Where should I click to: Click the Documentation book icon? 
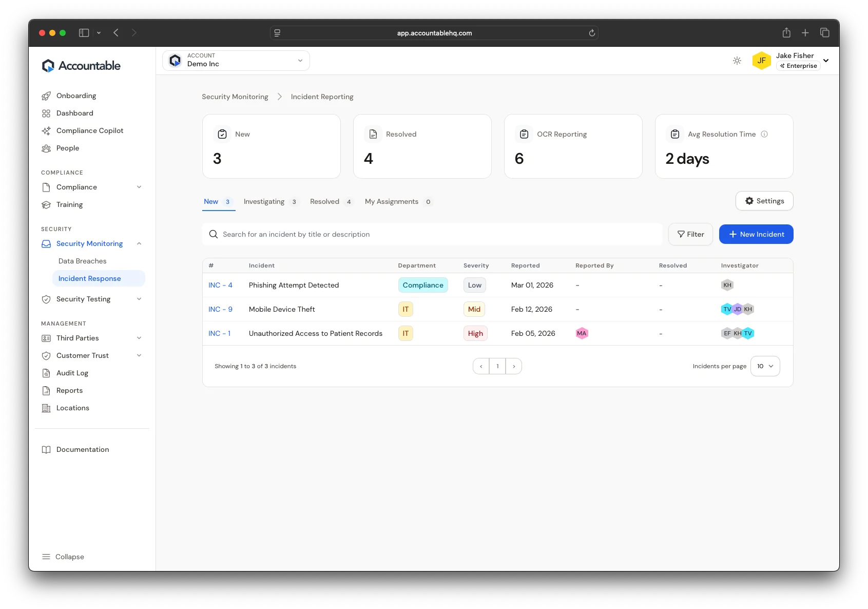pos(47,449)
